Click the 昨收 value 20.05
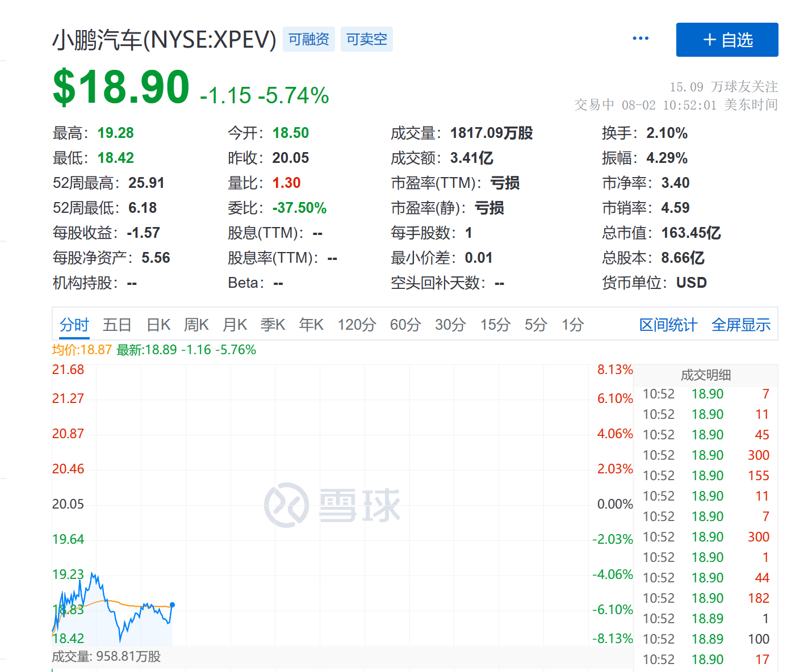The height and width of the screenshot is (672, 812). 291,158
